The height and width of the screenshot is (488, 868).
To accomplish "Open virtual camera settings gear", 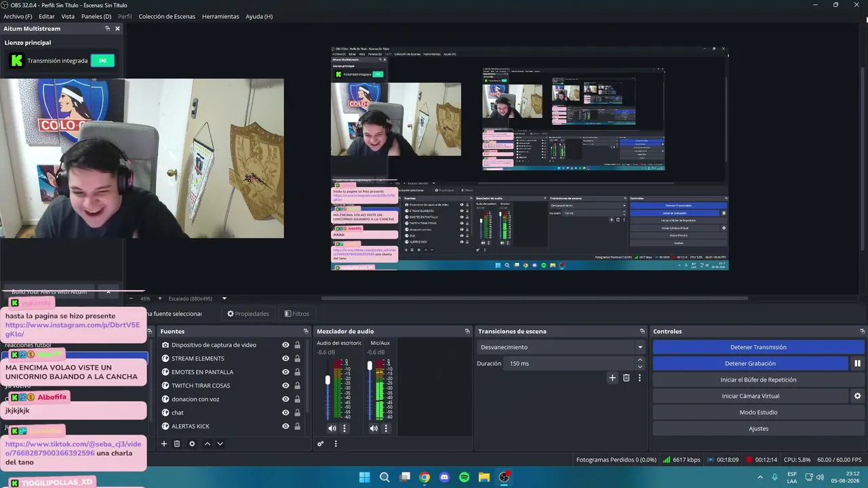I will click(x=857, y=396).
